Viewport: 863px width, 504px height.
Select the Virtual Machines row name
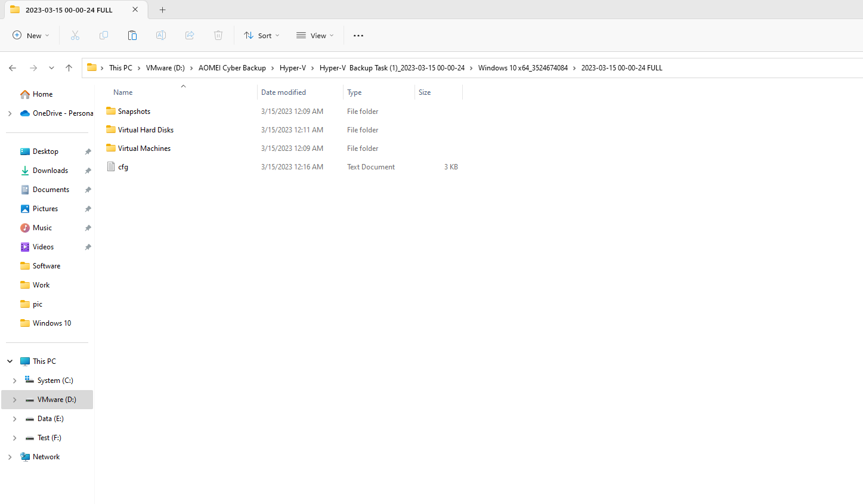coord(144,149)
